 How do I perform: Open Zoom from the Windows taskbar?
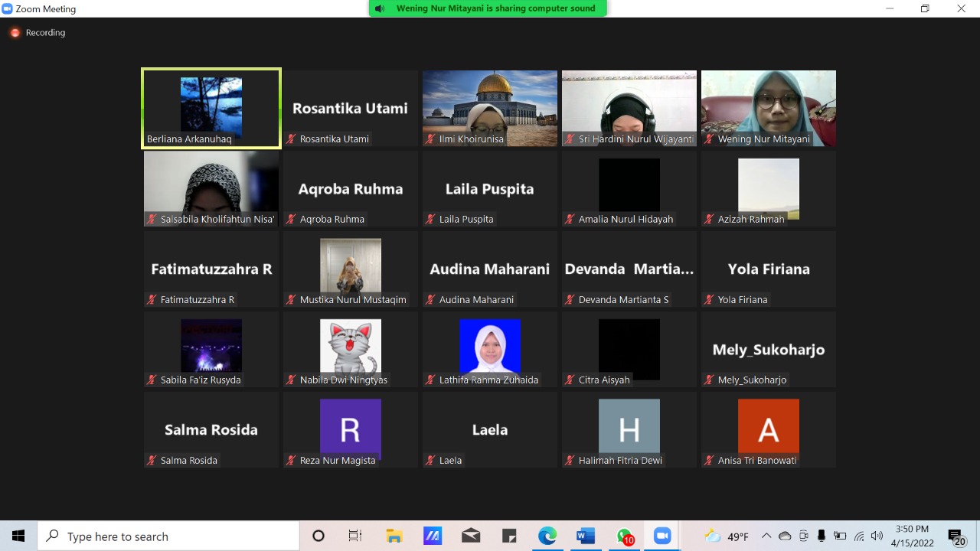662,536
